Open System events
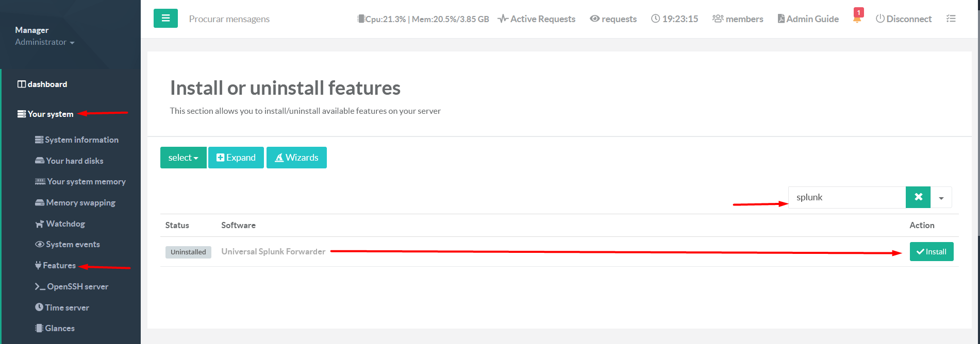This screenshot has height=344, width=980. click(x=68, y=245)
